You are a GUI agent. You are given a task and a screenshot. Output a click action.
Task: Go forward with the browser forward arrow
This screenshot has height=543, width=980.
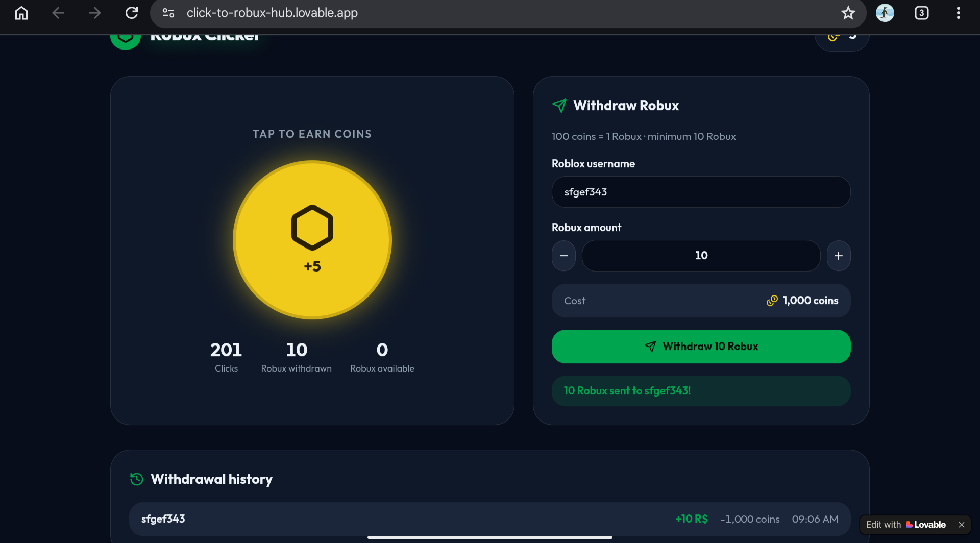(x=95, y=13)
